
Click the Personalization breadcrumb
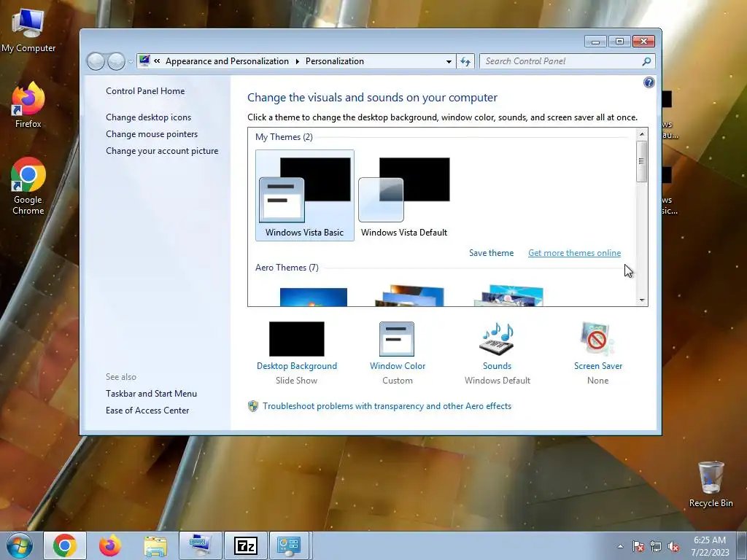[334, 61]
